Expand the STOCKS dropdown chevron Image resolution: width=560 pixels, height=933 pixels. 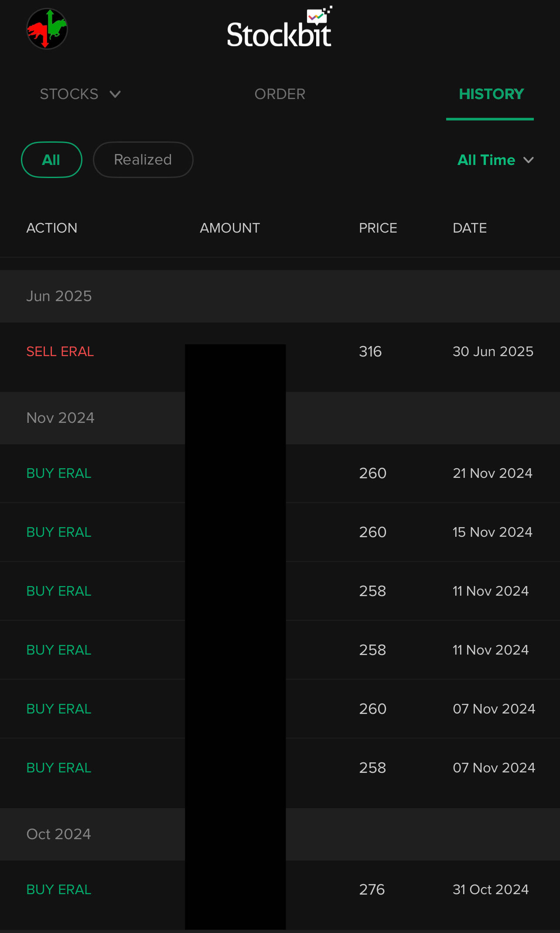115,94
